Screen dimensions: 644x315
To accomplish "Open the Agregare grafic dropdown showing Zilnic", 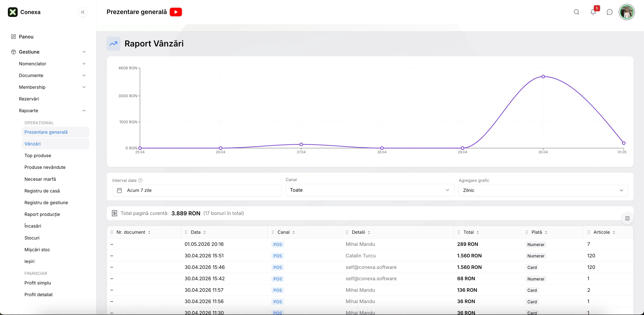I will click(x=543, y=190).
